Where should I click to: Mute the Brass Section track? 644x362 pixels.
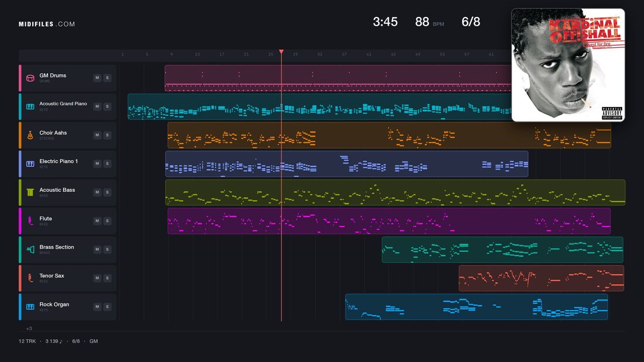click(x=97, y=249)
